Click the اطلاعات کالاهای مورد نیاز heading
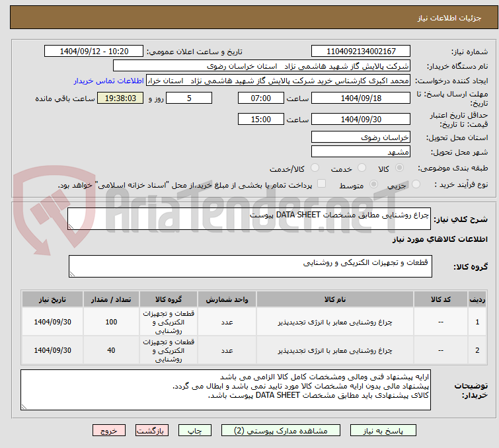Viewport: 499px width, 448px height. (440, 239)
